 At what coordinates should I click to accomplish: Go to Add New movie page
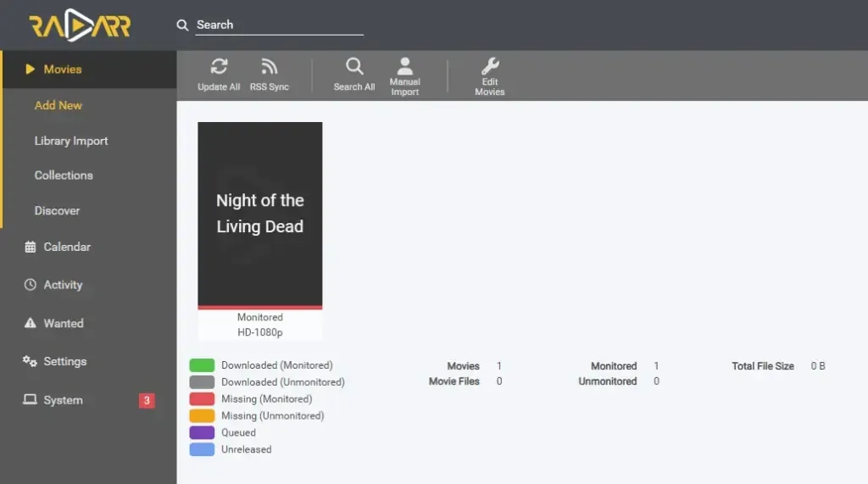[58, 105]
